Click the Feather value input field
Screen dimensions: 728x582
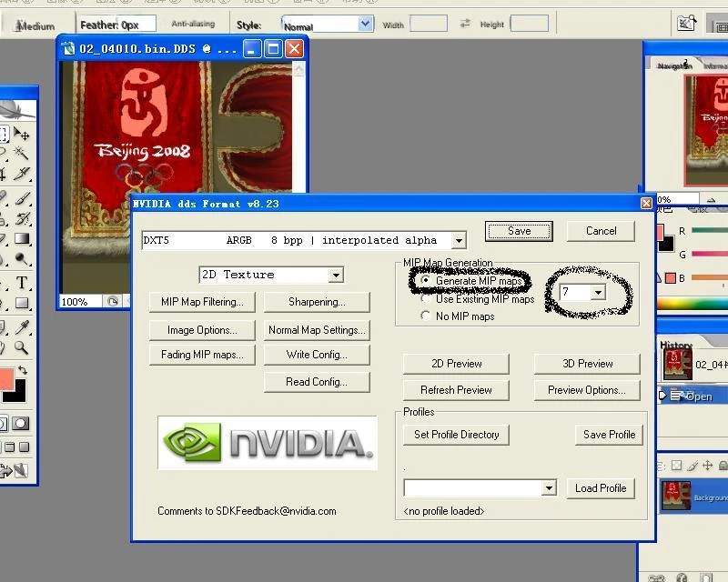138,25
